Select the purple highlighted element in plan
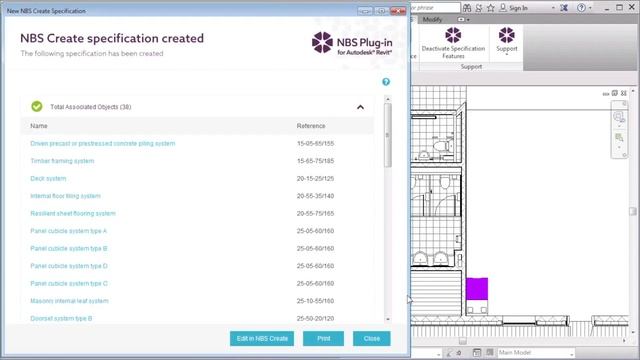Viewport: 640px width, 360px height. 477,289
